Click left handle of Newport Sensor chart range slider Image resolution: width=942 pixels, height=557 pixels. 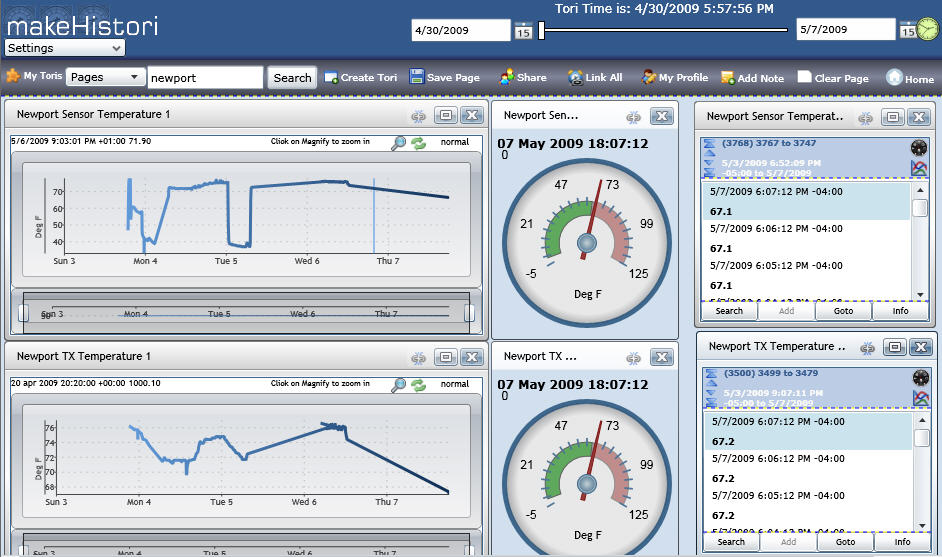(x=23, y=313)
